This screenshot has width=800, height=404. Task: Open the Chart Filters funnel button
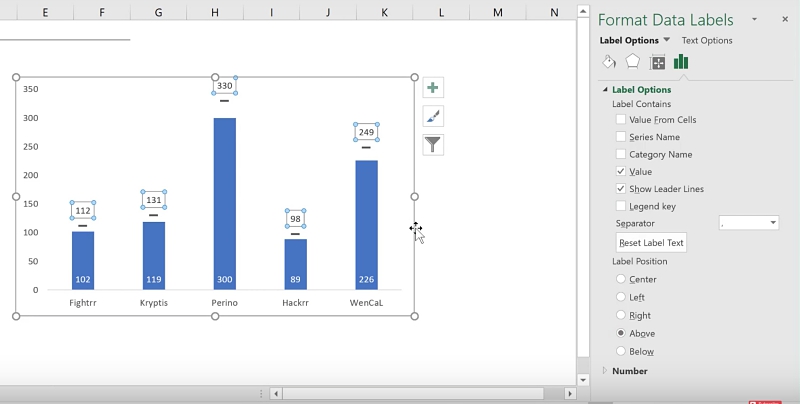click(433, 145)
